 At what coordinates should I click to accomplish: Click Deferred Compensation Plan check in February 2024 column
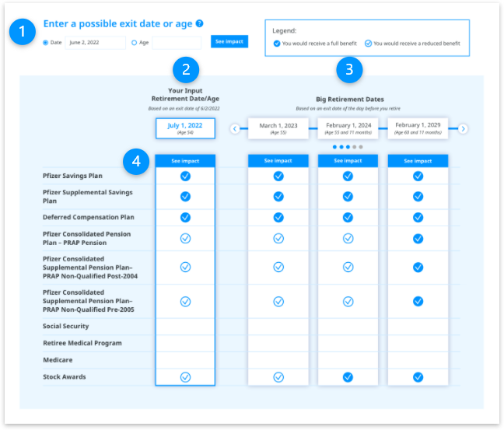tap(348, 218)
